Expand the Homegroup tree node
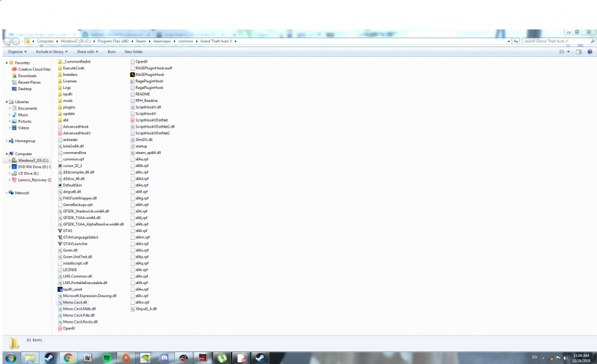 7,141
